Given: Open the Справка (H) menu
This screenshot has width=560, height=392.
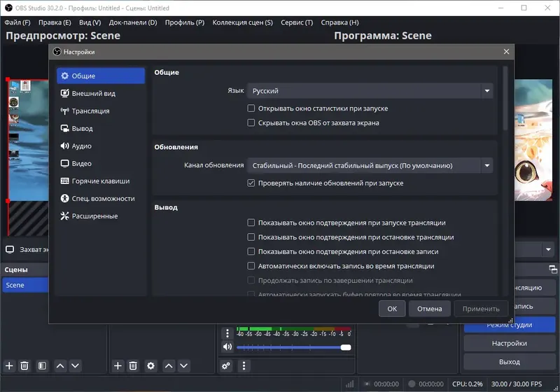Looking at the screenshot, I should [x=339, y=22].
